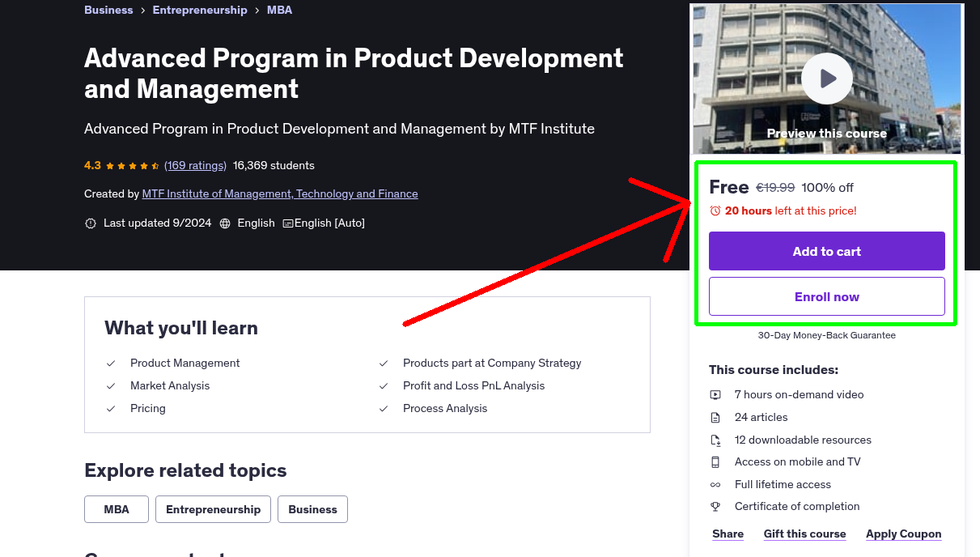Click the closed captions icon beside English [Auto]
The image size is (980, 557).
[x=287, y=223]
